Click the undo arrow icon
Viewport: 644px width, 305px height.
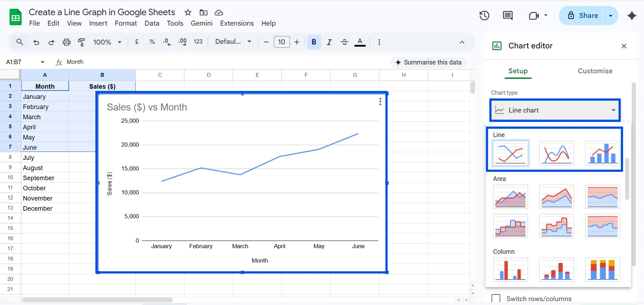[x=36, y=42]
